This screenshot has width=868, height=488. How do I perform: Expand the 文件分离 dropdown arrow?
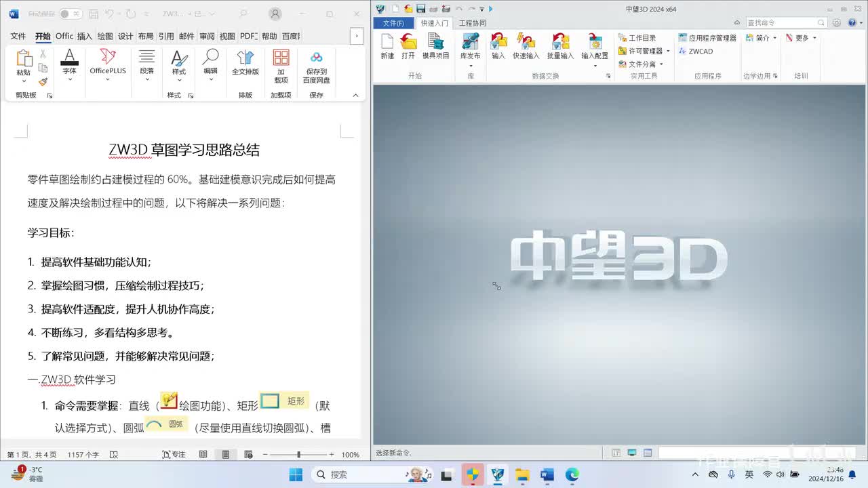(661, 64)
